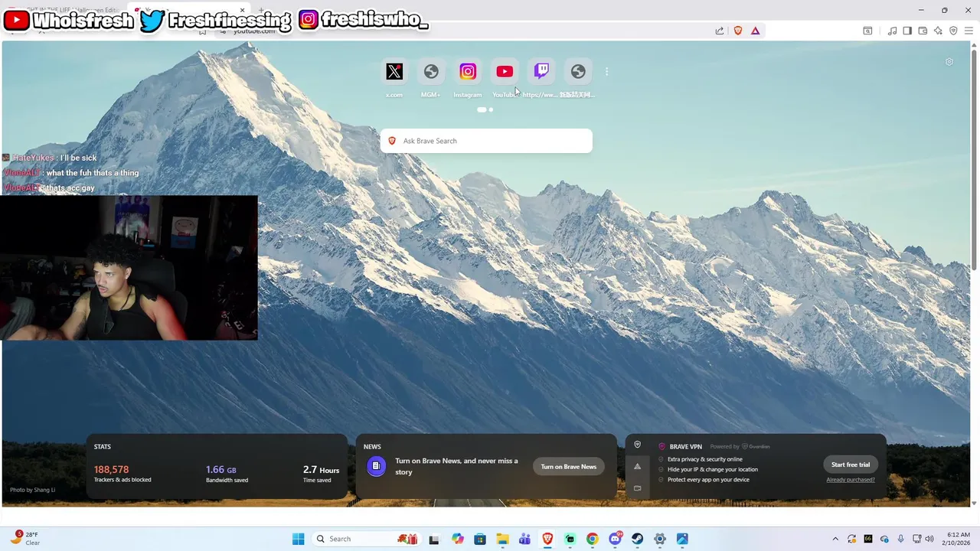Click the microphone tray icon
980x551 pixels.
point(901,539)
